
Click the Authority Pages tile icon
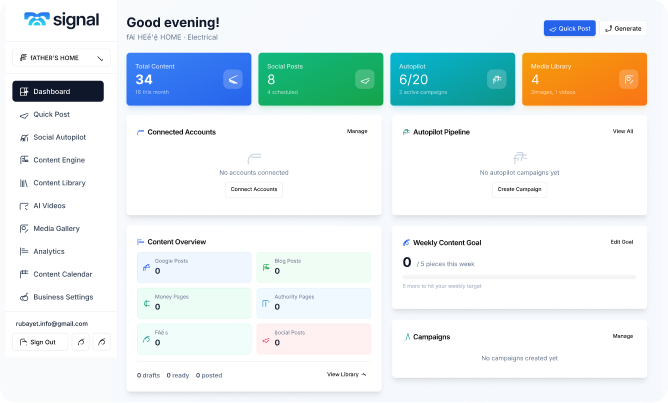tap(266, 303)
